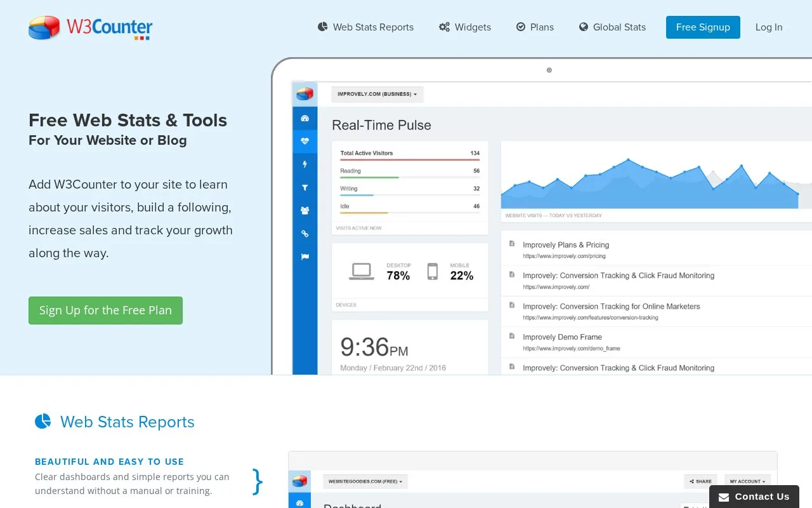Image resolution: width=812 pixels, height=508 pixels.
Task: Click the Improvely Demo Frame row
Action: tap(657, 342)
